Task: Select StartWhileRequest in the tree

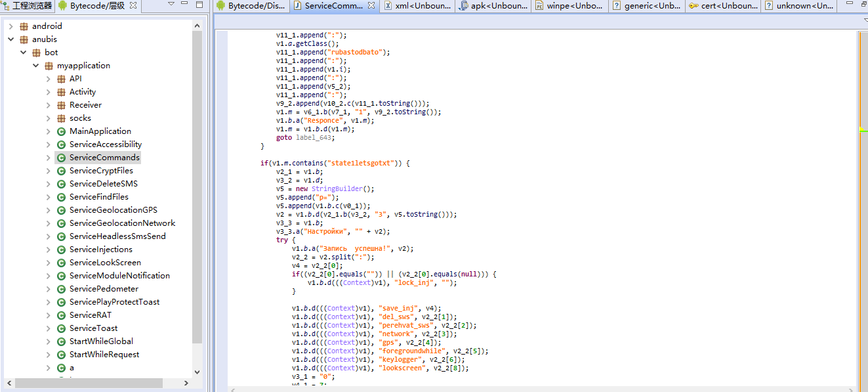Action: [104, 355]
